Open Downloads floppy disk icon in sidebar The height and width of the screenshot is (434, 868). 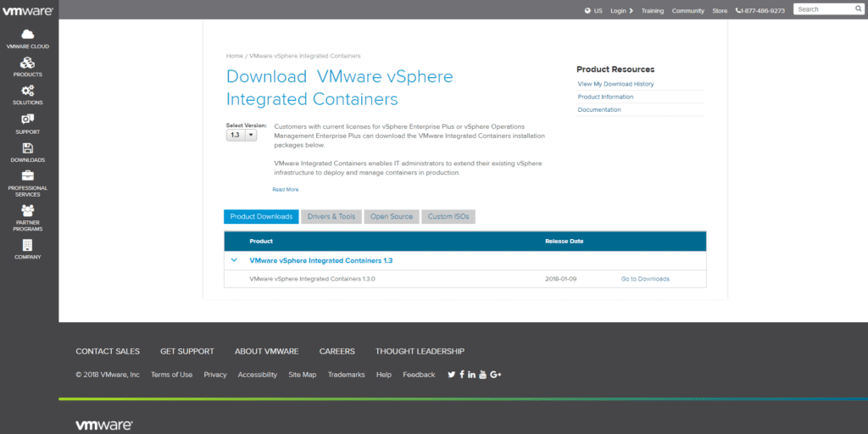click(x=28, y=148)
